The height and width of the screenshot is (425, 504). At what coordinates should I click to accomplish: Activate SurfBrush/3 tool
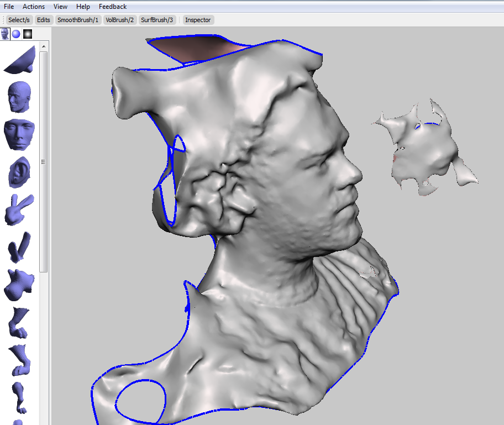[x=157, y=20]
